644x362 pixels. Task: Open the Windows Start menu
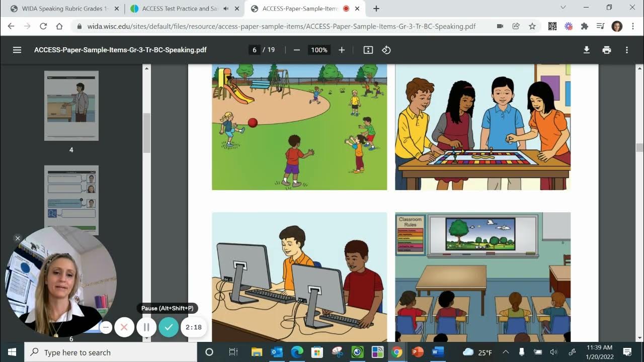click(x=12, y=352)
